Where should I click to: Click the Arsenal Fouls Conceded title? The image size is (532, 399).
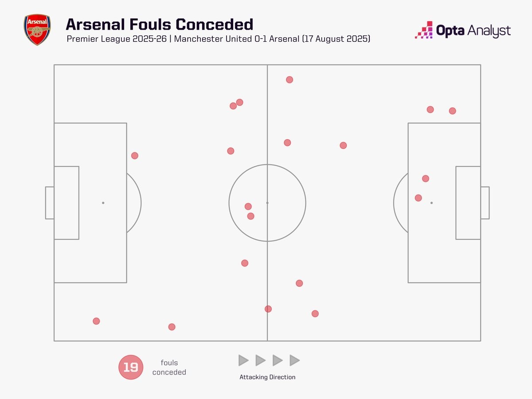pyautogui.click(x=160, y=24)
